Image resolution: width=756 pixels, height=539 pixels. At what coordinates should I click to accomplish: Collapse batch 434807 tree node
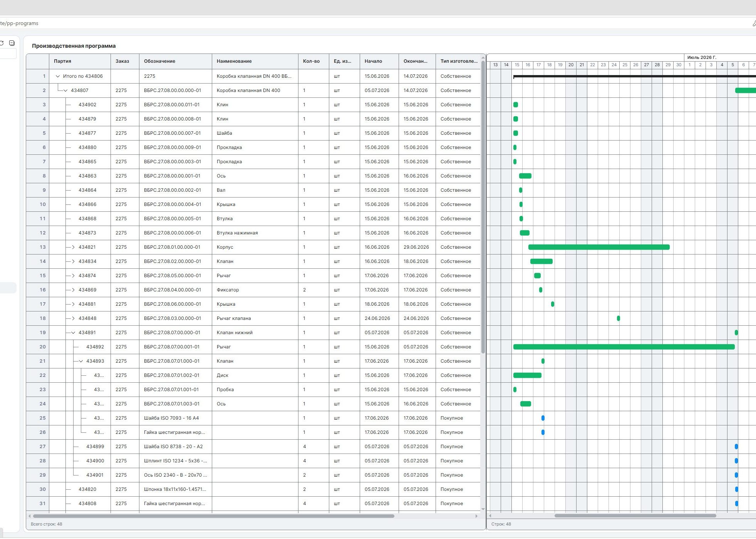tap(65, 90)
